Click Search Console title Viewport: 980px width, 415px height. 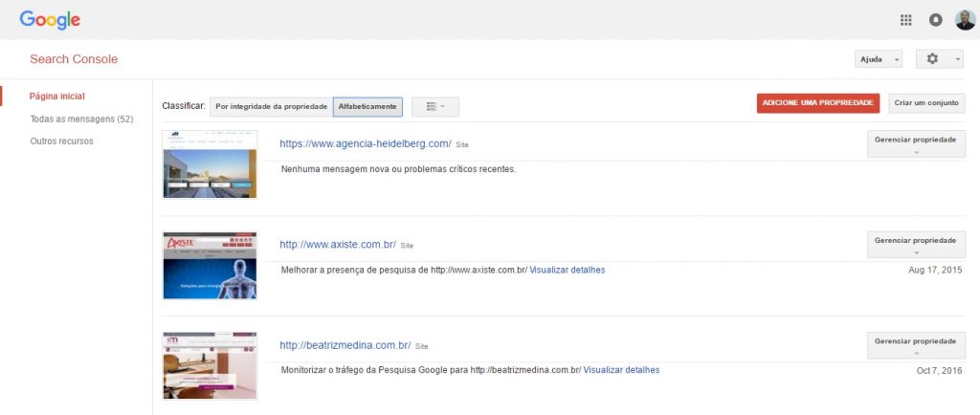[74, 59]
